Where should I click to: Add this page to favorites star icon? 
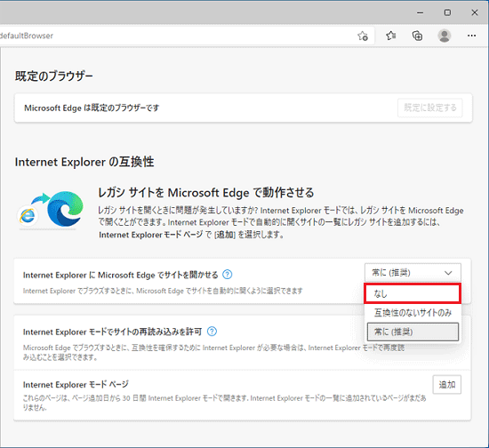[x=363, y=36]
